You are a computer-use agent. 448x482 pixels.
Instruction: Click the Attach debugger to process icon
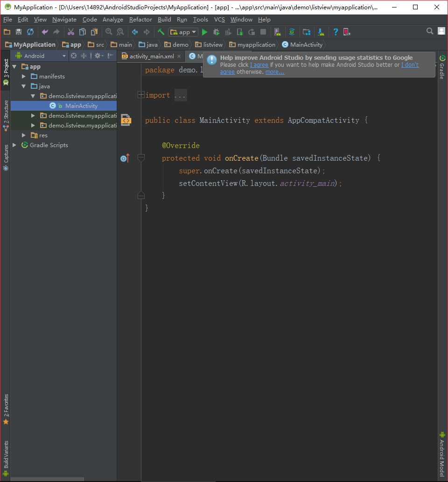tap(240, 32)
